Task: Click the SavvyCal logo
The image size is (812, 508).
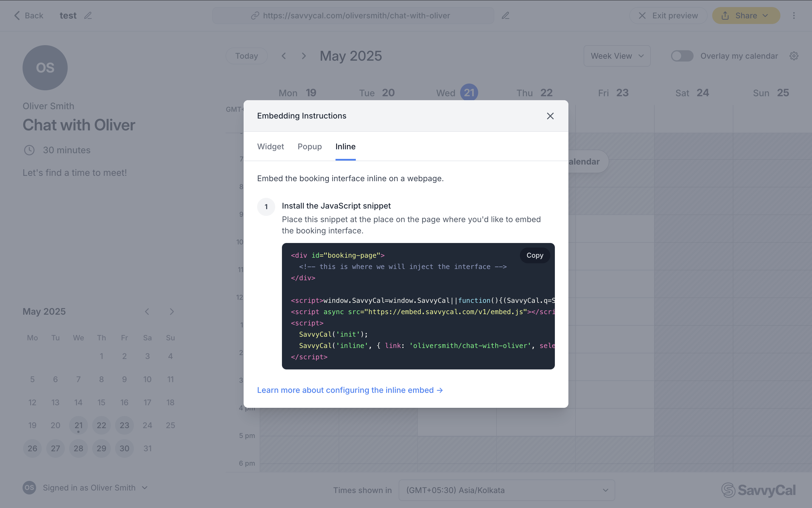Action: click(758, 490)
